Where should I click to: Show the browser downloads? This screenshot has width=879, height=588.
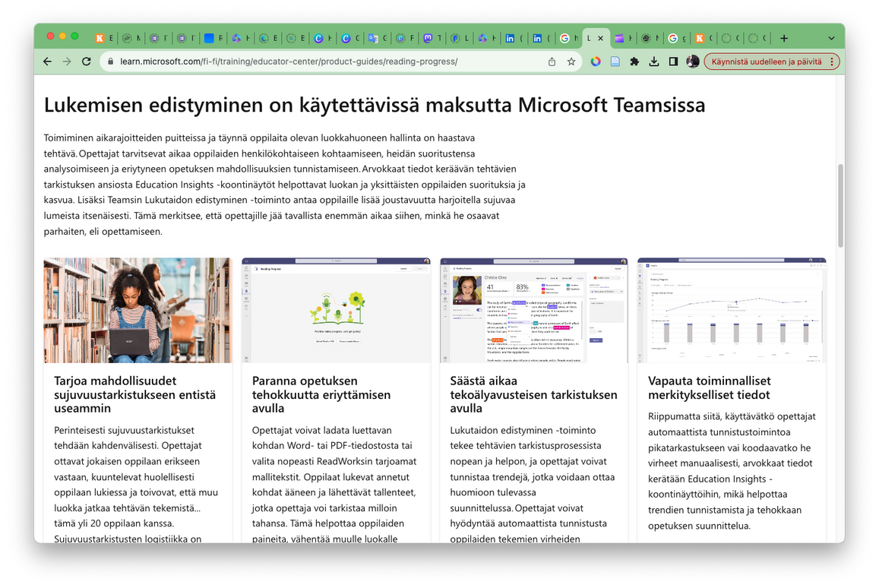(x=653, y=62)
